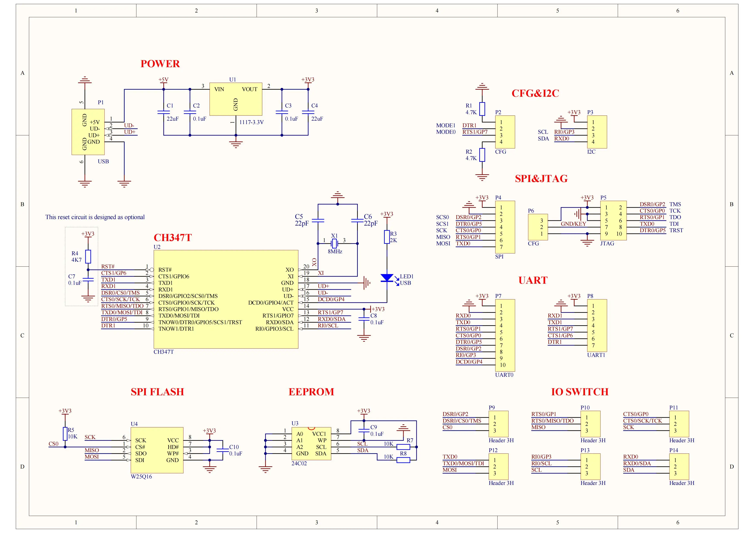The height and width of the screenshot is (534, 756).
Task: Select the P14 Header 3H block
Action: [x=679, y=467]
